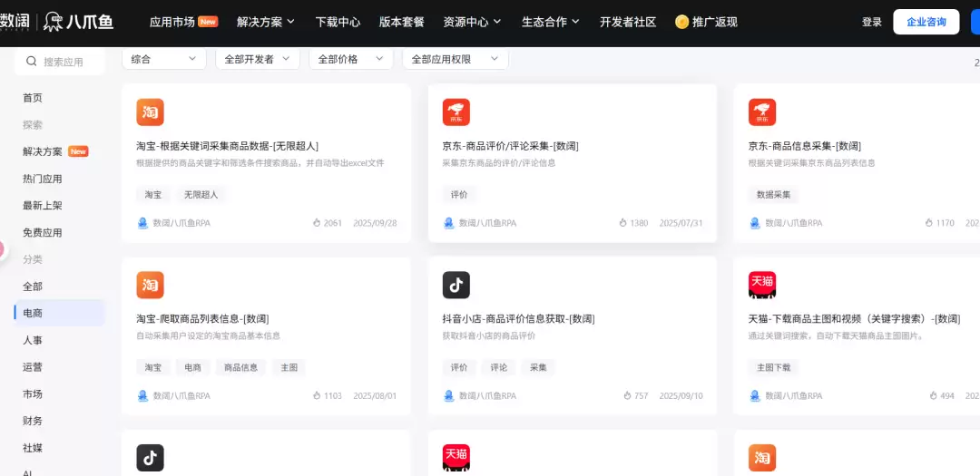The image size is (980, 476).
Task: Click flame popularity icon beside 2061
Action: 317,223
